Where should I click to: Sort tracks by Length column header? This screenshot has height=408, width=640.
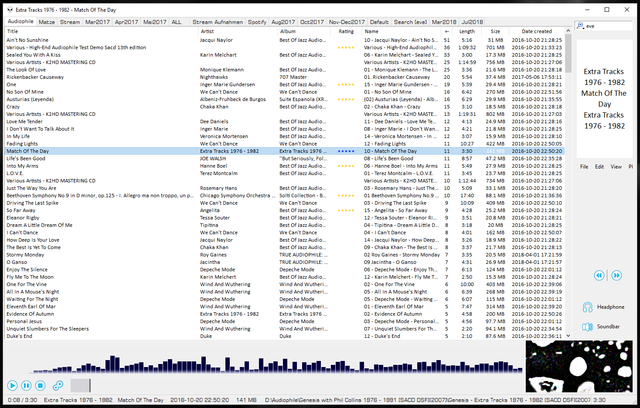click(x=469, y=31)
